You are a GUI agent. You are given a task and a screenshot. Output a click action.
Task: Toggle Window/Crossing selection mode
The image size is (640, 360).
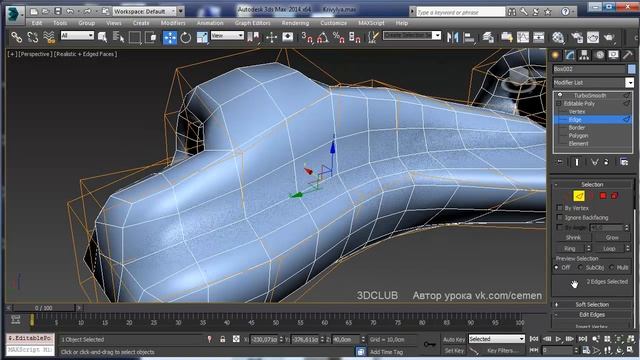click(151, 38)
